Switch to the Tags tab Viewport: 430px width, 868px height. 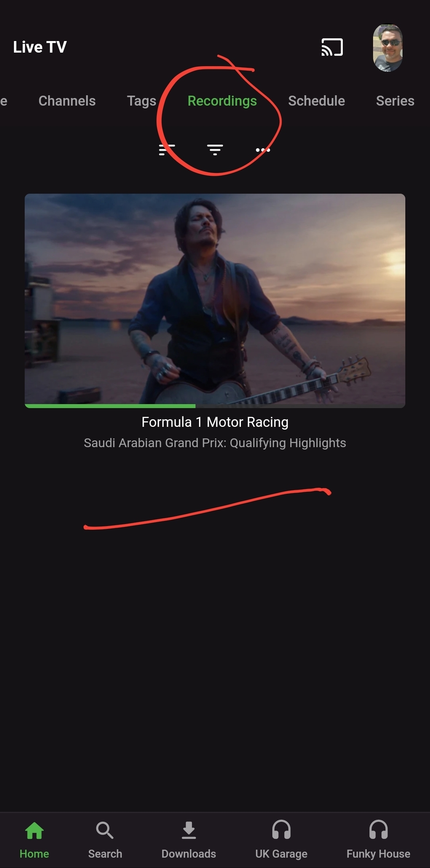pyautogui.click(x=141, y=101)
